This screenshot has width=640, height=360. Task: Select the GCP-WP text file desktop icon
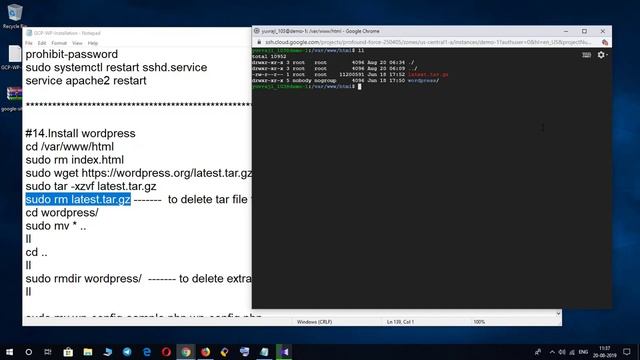tap(14, 57)
